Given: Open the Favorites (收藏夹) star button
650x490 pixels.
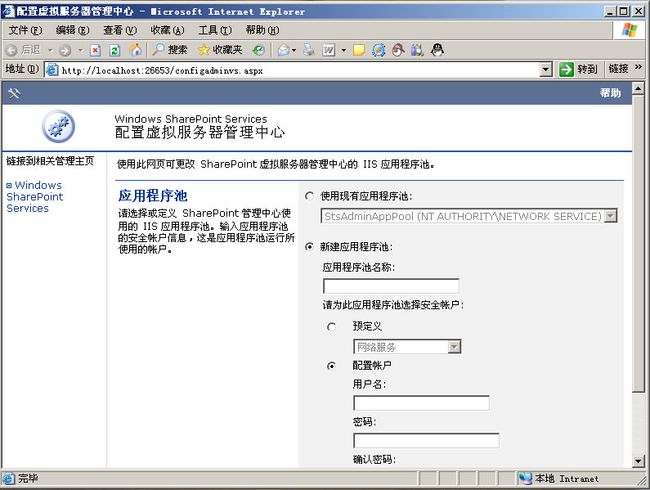Looking at the screenshot, I should tap(219, 49).
